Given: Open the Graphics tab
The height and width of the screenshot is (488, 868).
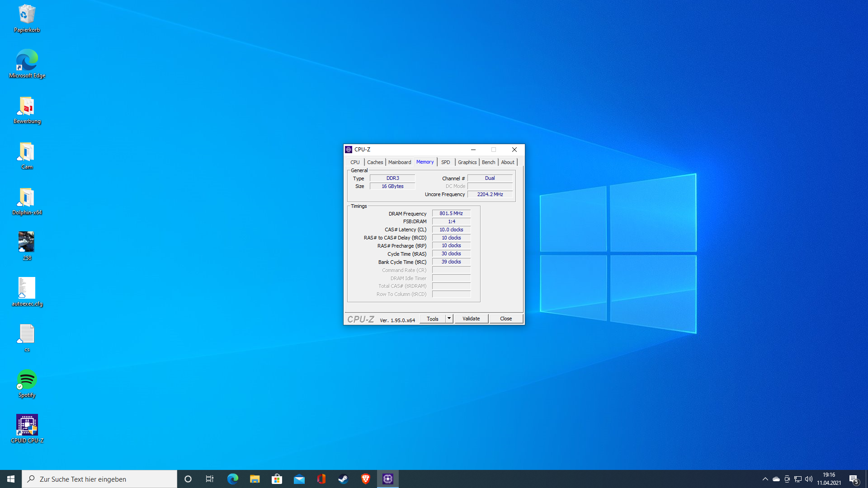Looking at the screenshot, I should coord(467,162).
